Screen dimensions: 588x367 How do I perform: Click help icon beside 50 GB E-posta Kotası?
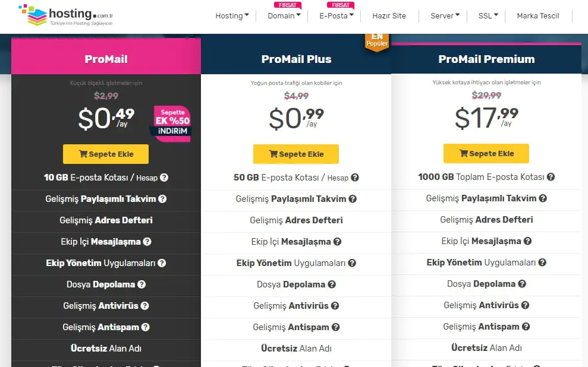click(354, 178)
